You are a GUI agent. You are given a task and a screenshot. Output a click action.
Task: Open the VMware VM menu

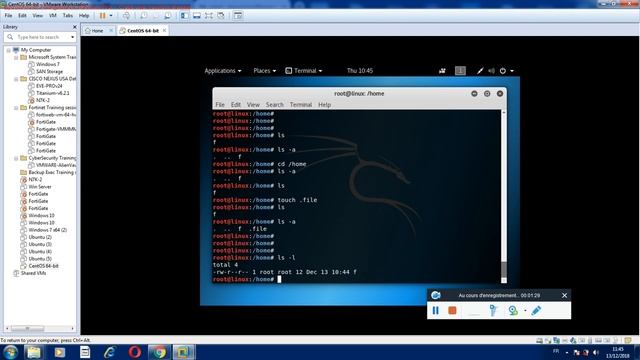click(53, 16)
